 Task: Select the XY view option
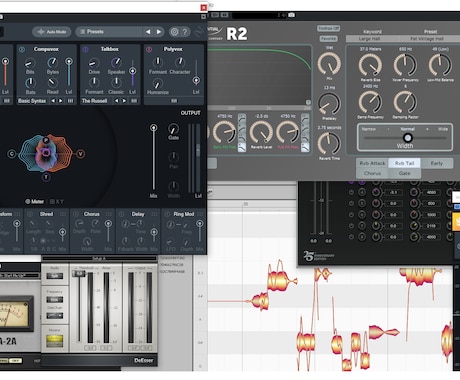click(x=57, y=201)
